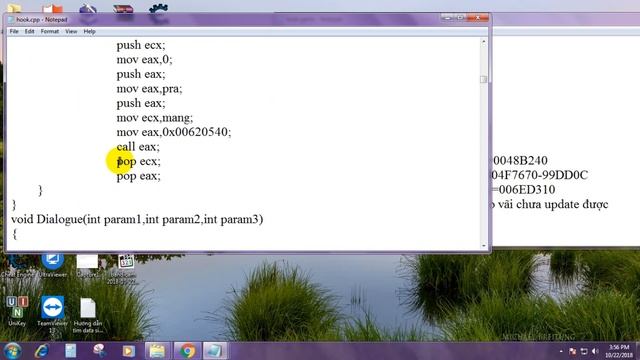Screen dimensions: 640x360
Task: Click the network tray icon
Action: [x=584, y=351]
